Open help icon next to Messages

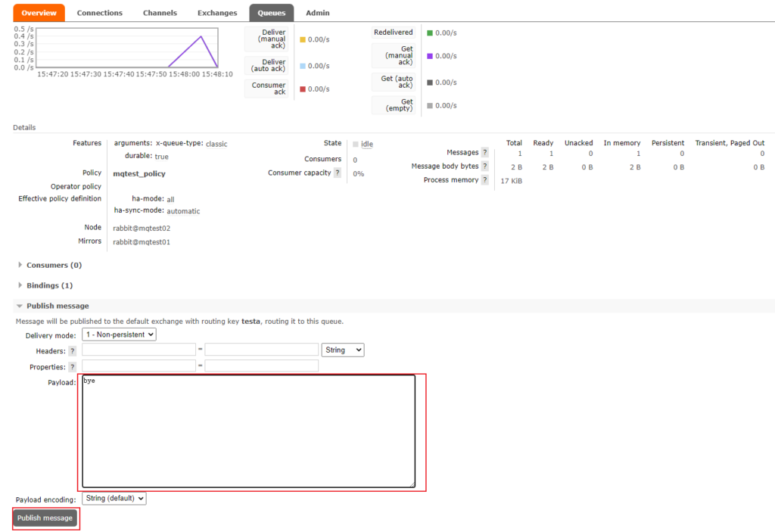point(485,152)
